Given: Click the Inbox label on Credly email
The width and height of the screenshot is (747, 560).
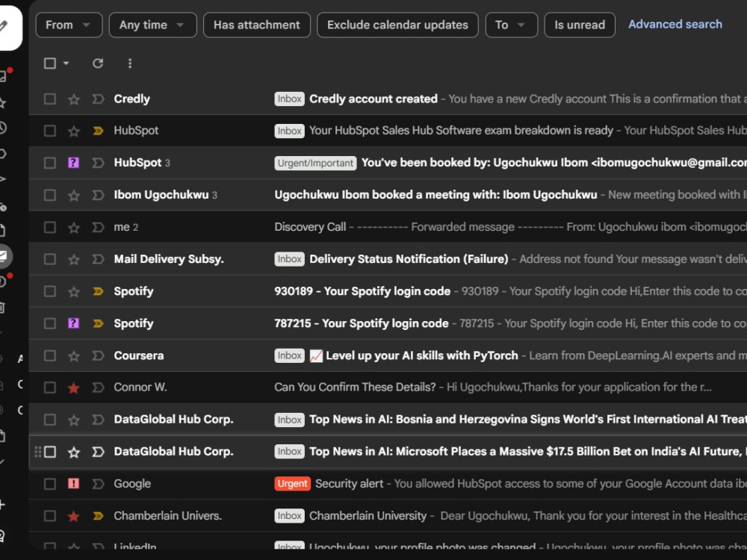Looking at the screenshot, I should pos(289,99).
